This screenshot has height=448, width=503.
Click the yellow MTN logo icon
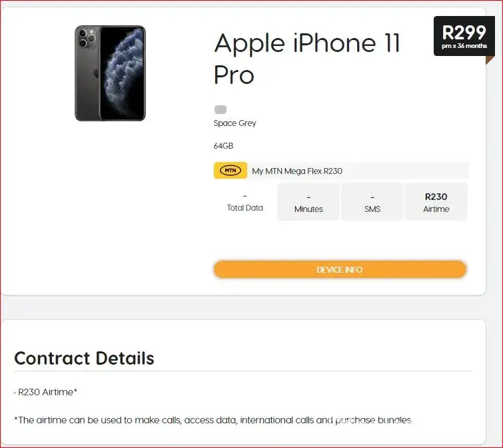230,171
